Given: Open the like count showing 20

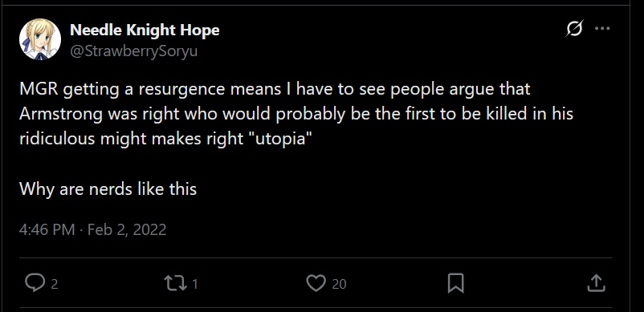Looking at the screenshot, I should (x=339, y=284).
